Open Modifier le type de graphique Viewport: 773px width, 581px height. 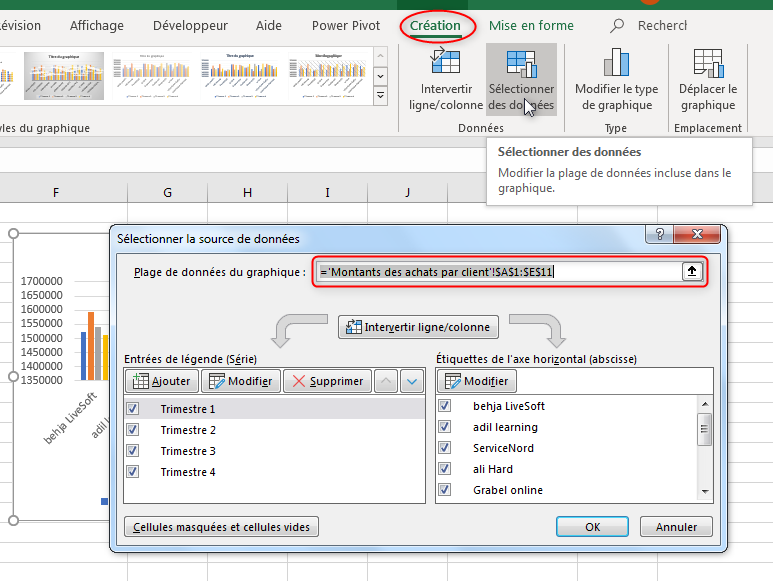[x=616, y=79]
